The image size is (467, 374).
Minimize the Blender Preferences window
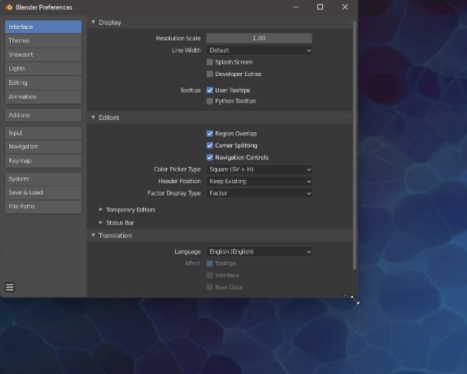pyautogui.click(x=296, y=7)
